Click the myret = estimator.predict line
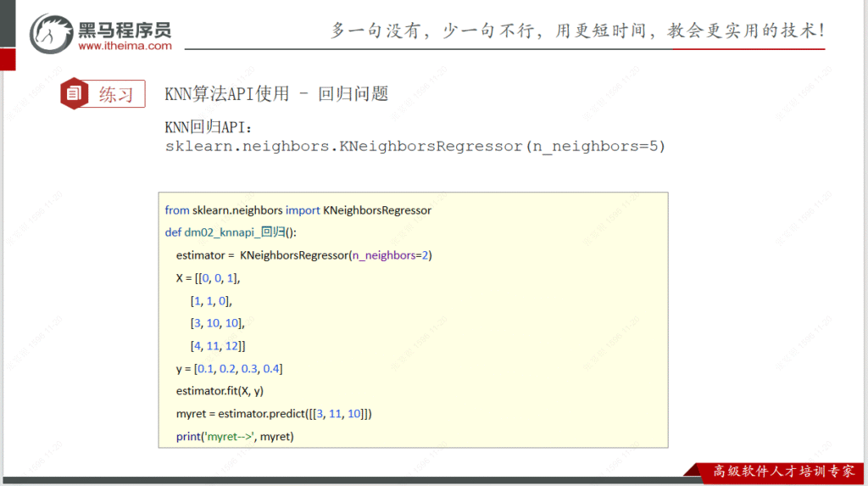 [x=274, y=414]
